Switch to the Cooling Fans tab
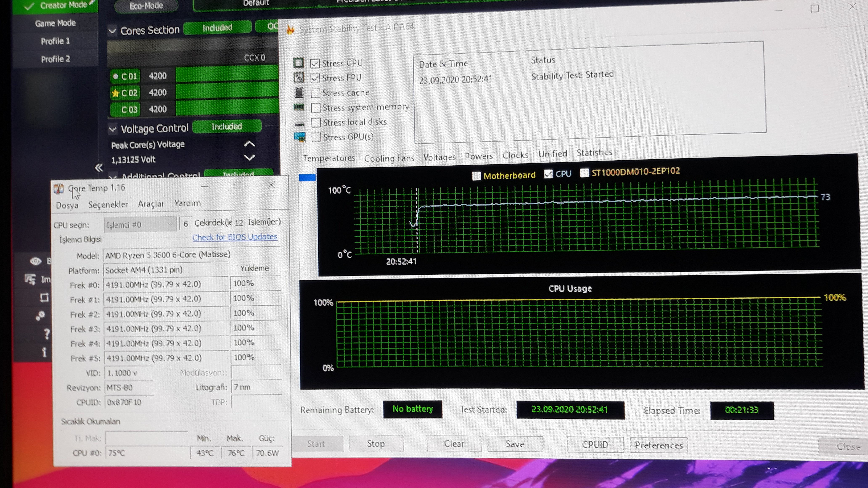The image size is (868, 488). coord(389,158)
